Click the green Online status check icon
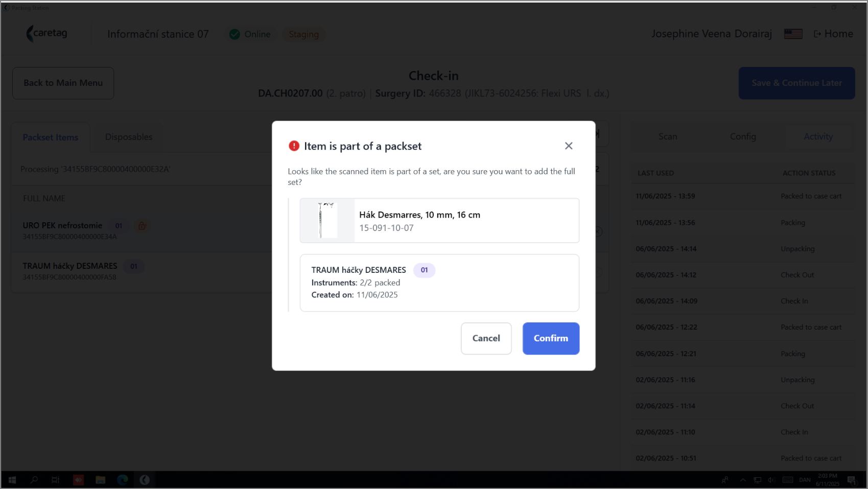The image size is (868, 489). tap(234, 34)
